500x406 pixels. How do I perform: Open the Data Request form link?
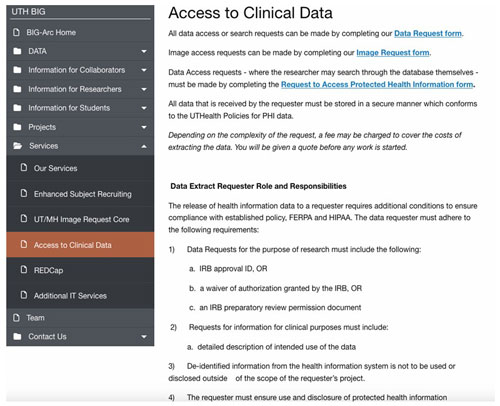point(428,33)
